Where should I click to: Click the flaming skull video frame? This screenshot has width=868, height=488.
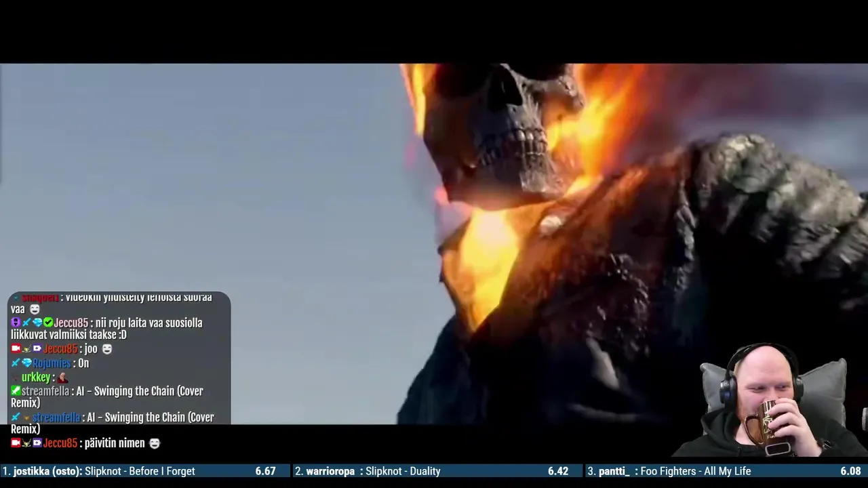(x=434, y=244)
